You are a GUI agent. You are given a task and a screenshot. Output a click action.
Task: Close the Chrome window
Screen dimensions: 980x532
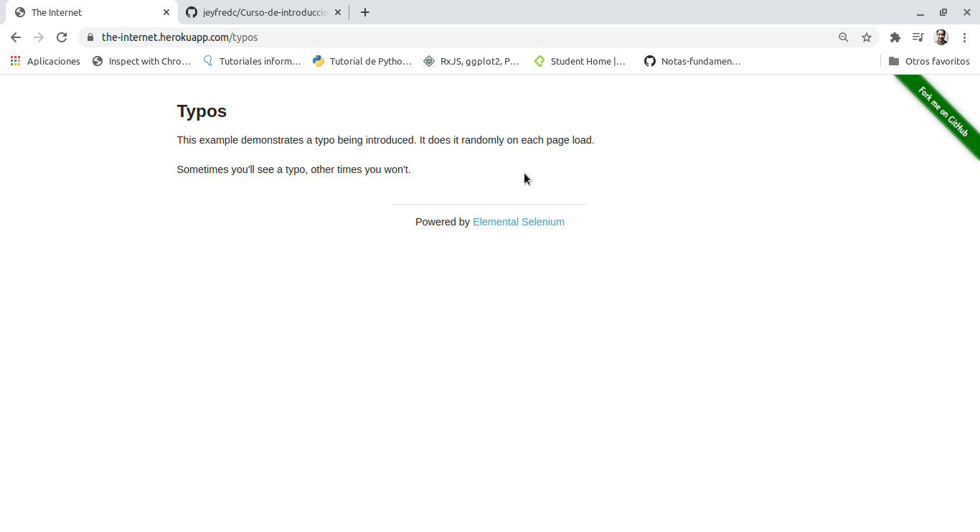[x=966, y=12]
